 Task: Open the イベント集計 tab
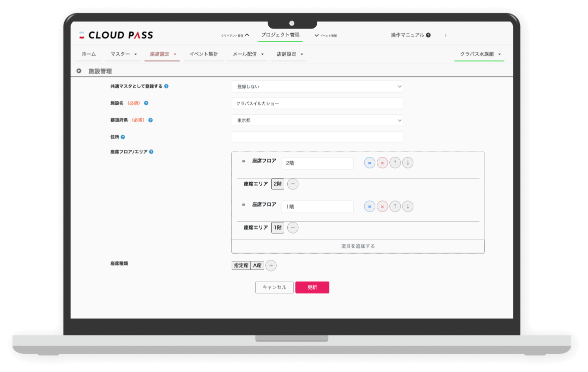[204, 54]
